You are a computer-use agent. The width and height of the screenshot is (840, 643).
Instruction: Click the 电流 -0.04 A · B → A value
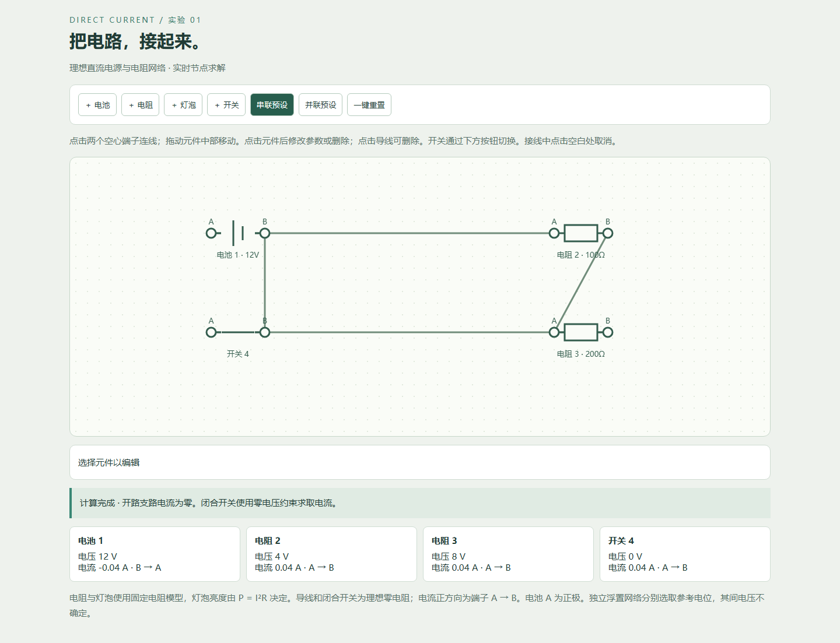120,568
